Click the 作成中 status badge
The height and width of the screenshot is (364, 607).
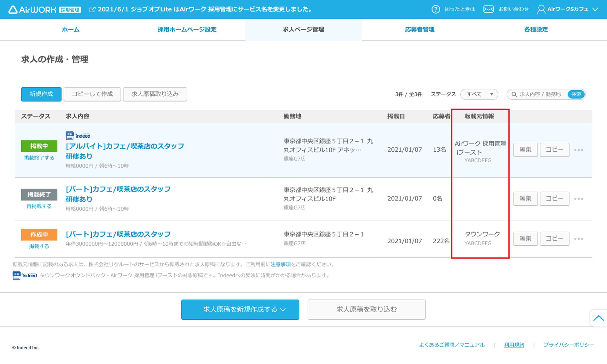pos(39,234)
